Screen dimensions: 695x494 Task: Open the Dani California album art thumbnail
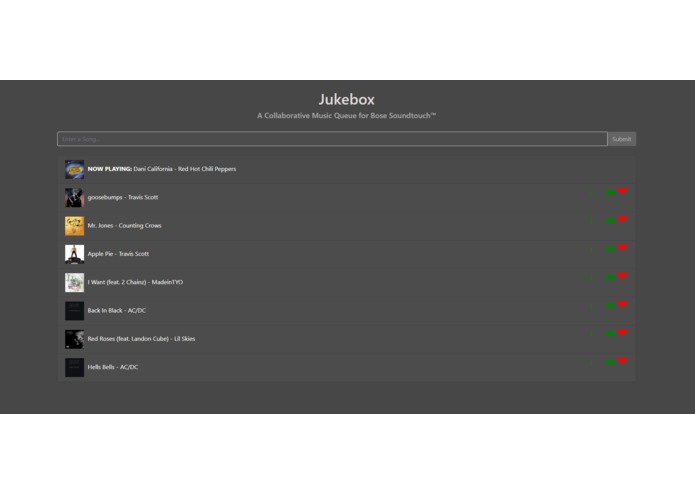point(74,169)
